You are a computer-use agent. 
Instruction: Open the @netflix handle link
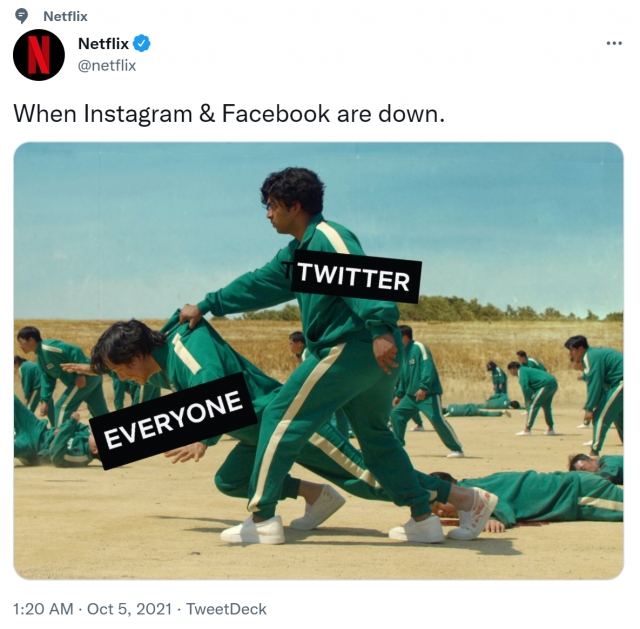(x=107, y=65)
